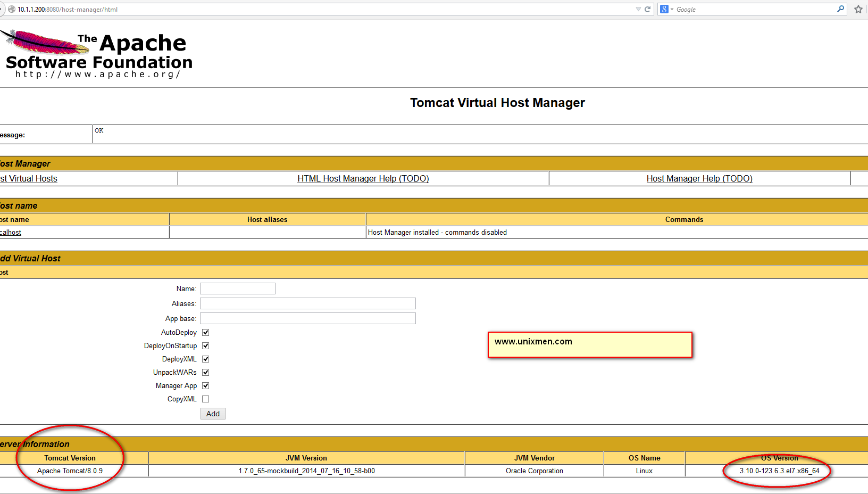The image size is (868, 494).
Task: Open the localhost host name link
Action: [11, 233]
